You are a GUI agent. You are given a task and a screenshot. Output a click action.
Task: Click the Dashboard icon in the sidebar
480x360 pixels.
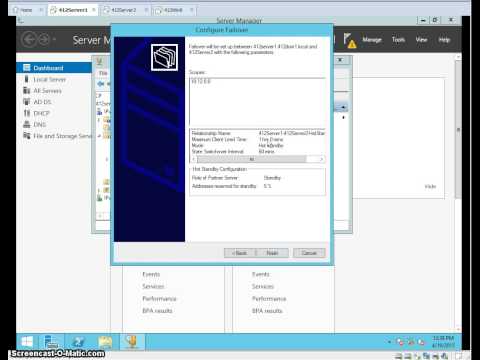pyautogui.click(x=27, y=68)
